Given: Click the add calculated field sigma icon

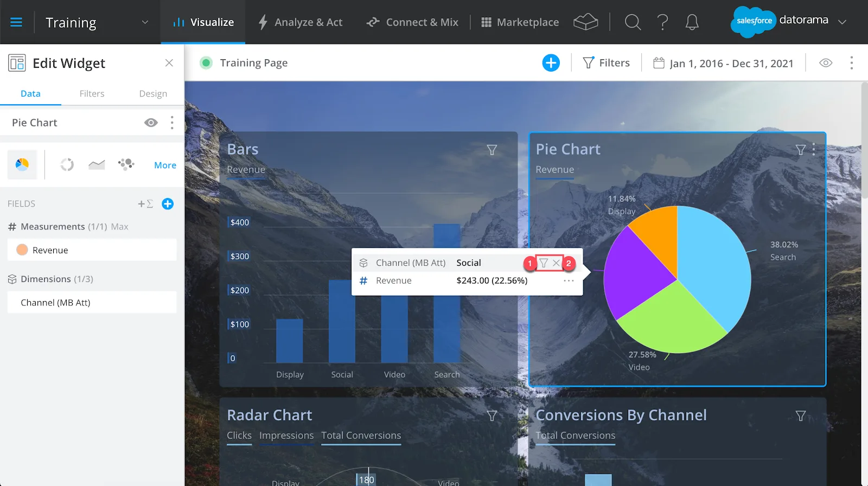Looking at the screenshot, I should 145,204.
